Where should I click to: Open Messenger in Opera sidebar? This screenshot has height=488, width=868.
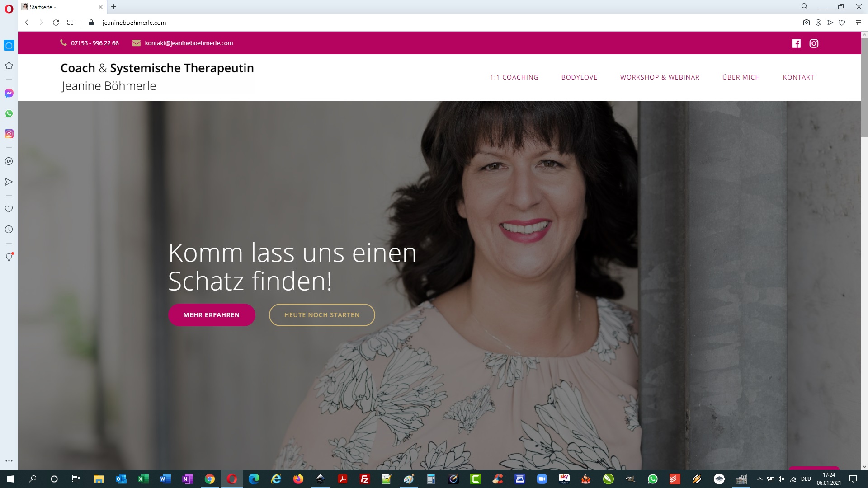9,93
